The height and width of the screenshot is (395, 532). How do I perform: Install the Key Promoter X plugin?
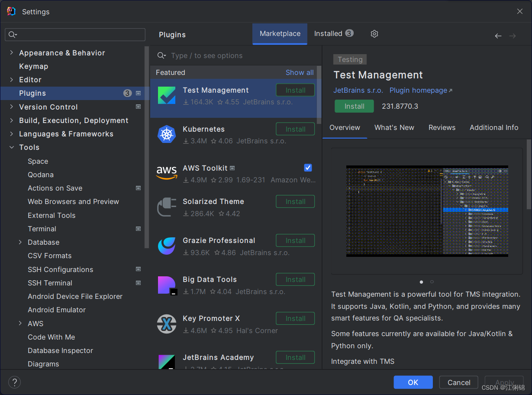(x=295, y=318)
